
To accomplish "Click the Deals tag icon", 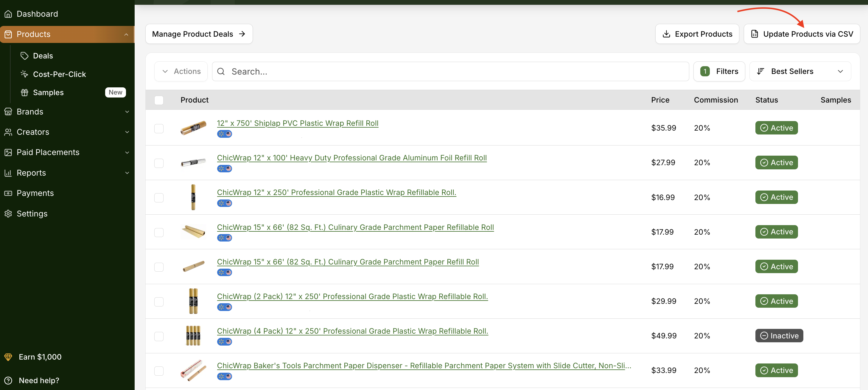I will point(24,56).
